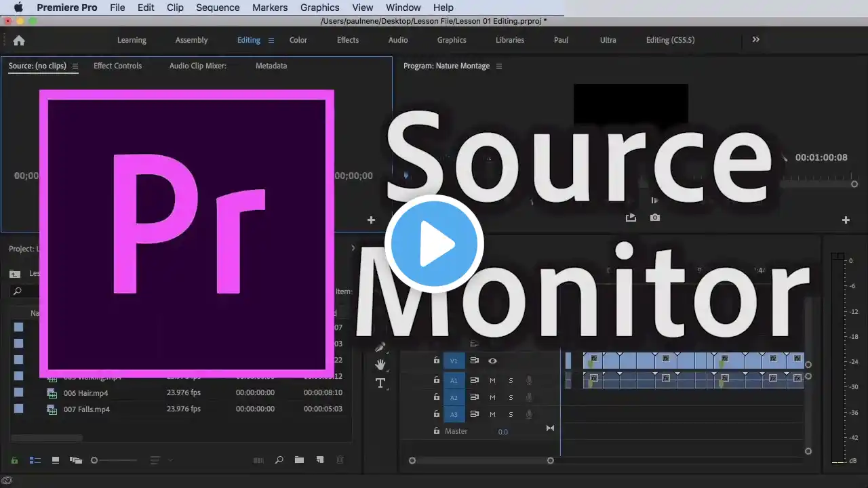Click the A2 voice-over record microphone
The image size is (868, 488).
click(x=529, y=398)
